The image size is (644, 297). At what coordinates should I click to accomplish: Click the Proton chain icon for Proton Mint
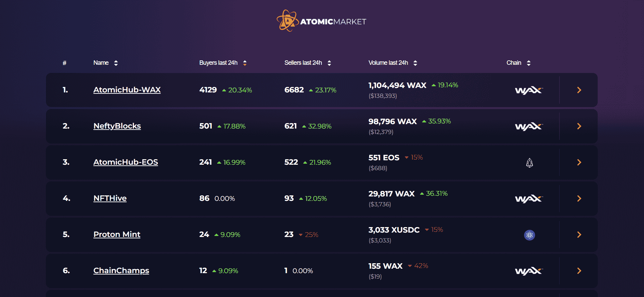tap(529, 235)
